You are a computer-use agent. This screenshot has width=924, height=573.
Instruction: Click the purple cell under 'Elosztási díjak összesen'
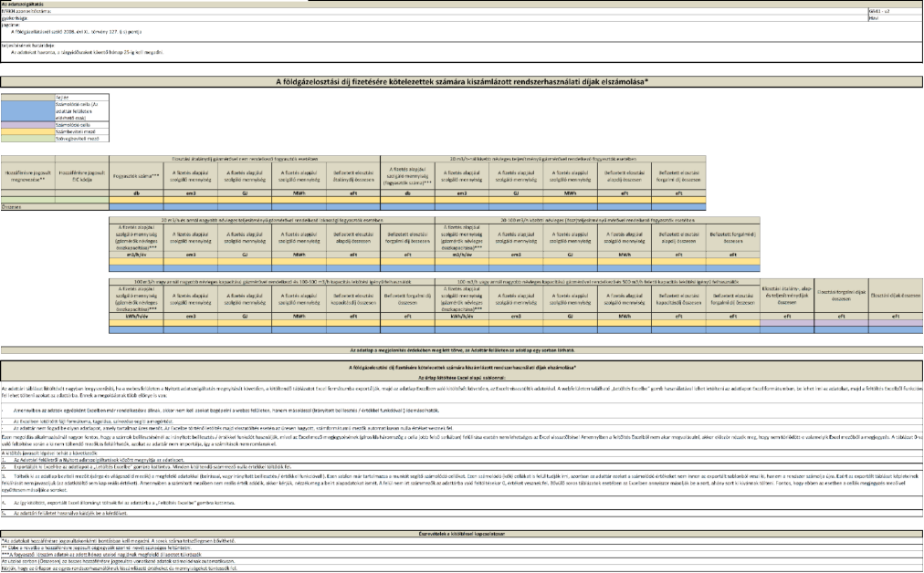pos(896,323)
